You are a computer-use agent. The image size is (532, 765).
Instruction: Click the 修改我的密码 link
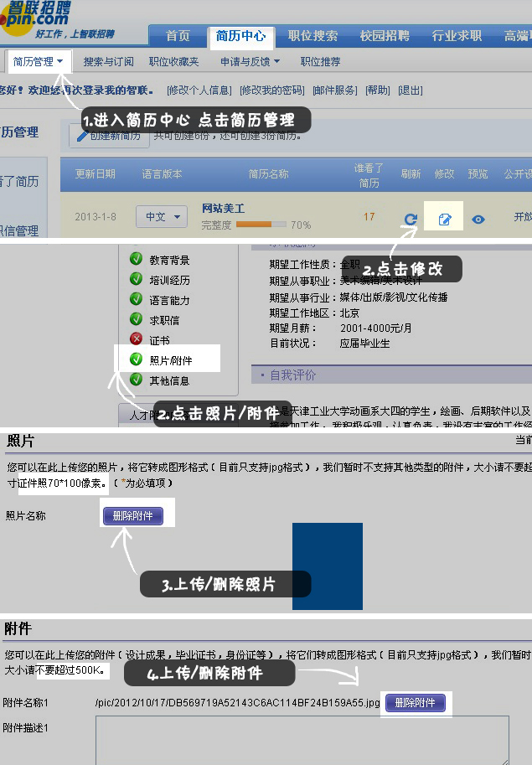pyautogui.click(x=272, y=90)
